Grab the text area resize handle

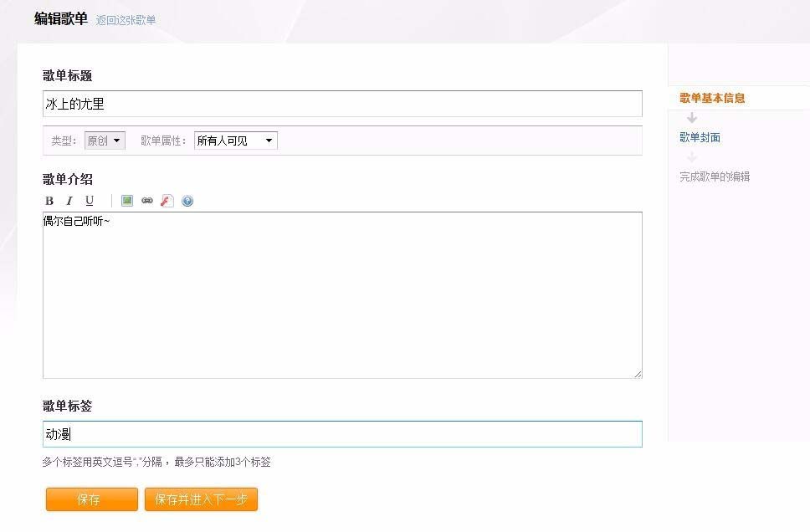[638, 374]
